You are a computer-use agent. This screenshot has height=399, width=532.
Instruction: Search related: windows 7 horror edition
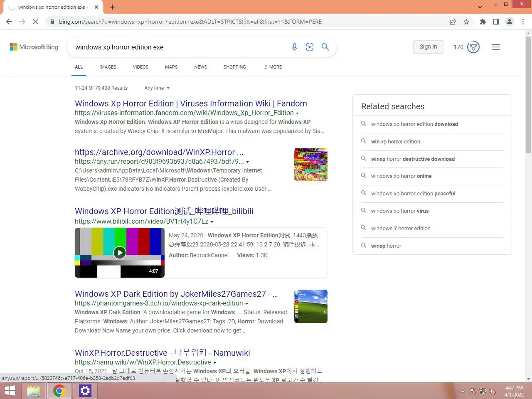pyautogui.click(x=401, y=228)
